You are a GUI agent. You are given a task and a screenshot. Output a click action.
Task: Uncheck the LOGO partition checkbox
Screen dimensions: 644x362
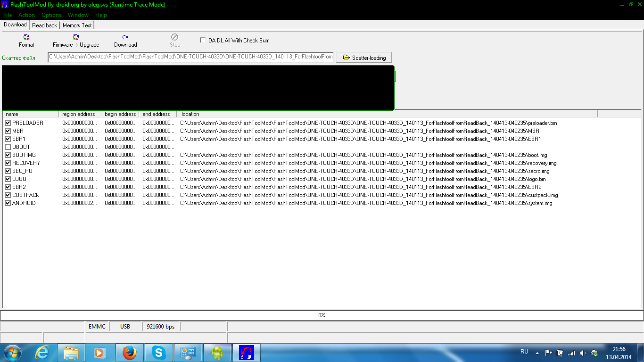click(x=8, y=179)
